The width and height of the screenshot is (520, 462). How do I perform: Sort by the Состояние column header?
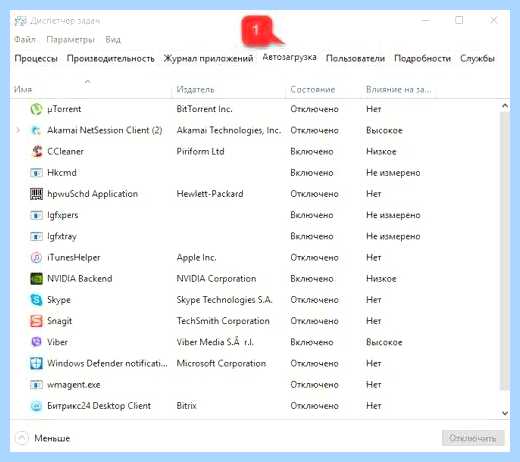tap(313, 90)
